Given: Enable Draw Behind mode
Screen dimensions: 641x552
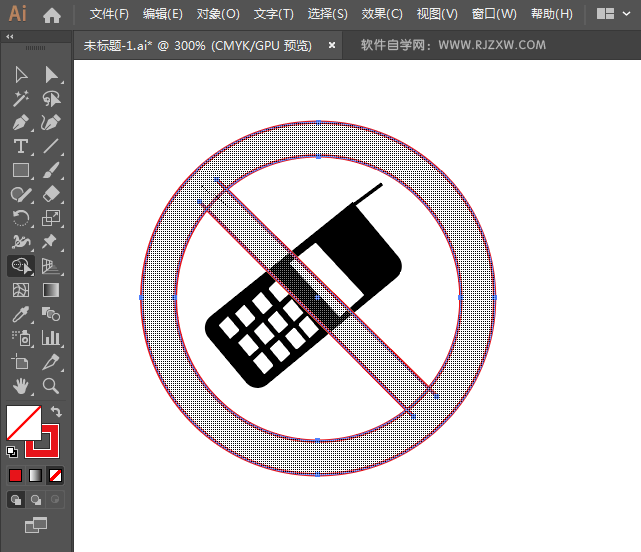Looking at the screenshot, I should pyautogui.click(x=36, y=500).
